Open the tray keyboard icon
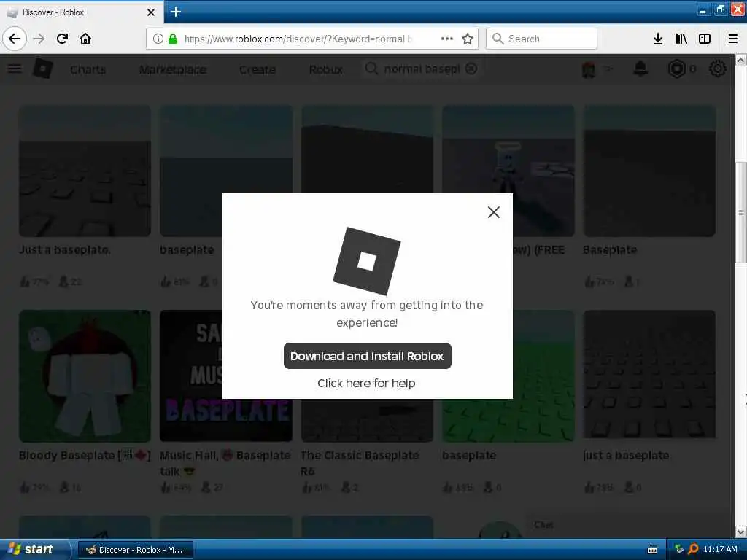 tap(652, 550)
